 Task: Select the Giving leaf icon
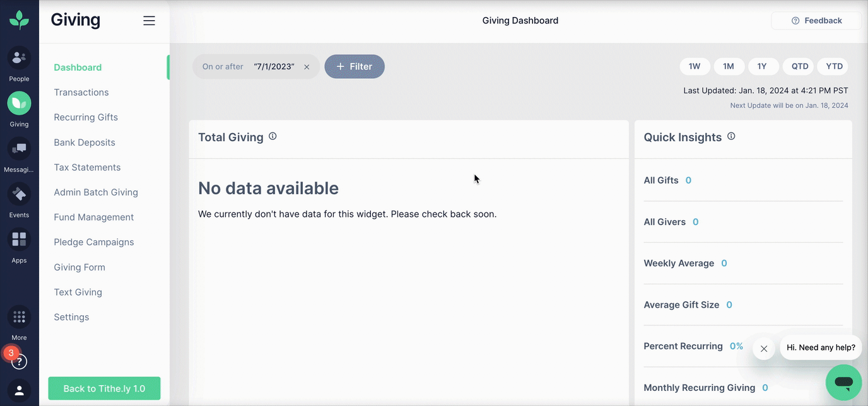[x=19, y=103]
